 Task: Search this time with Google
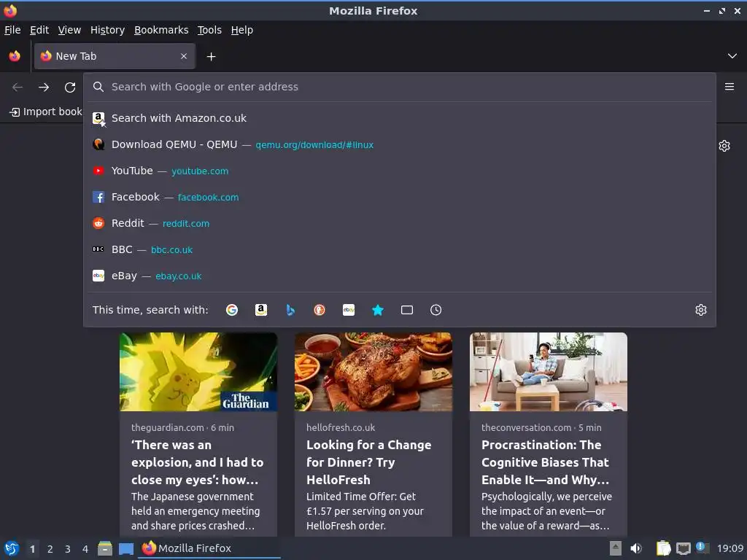tap(232, 310)
